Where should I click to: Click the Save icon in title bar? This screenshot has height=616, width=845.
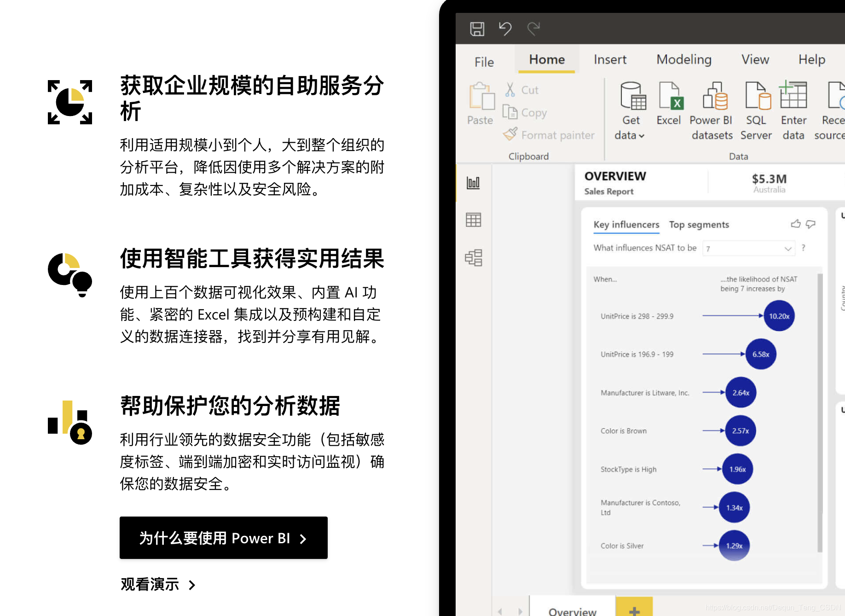[477, 29]
